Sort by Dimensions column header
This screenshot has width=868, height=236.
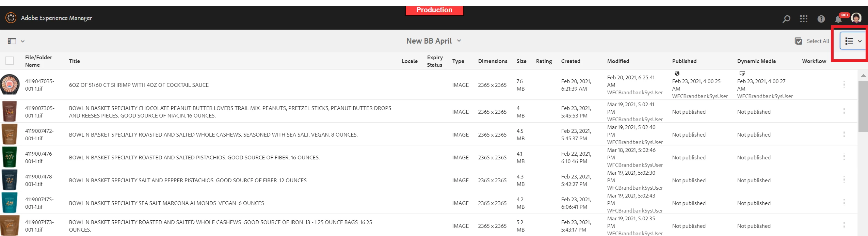click(493, 61)
